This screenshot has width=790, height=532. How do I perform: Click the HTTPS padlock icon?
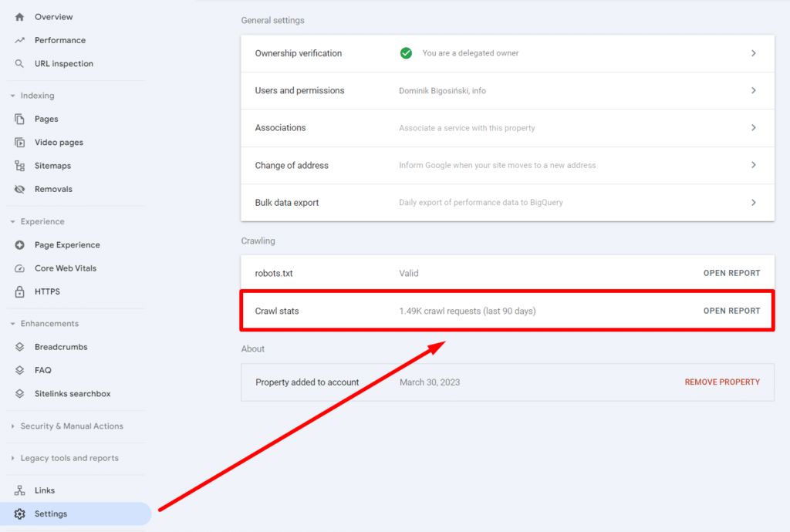[x=20, y=292]
